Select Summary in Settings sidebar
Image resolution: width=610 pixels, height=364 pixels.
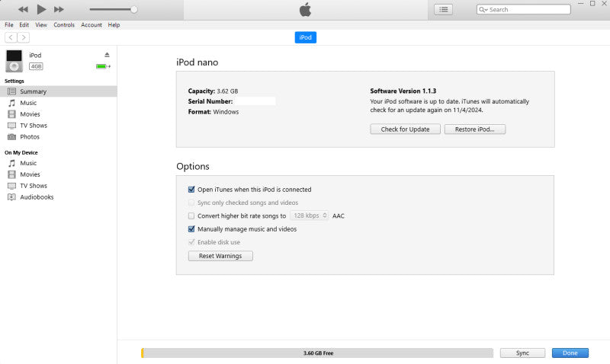pos(59,91)
